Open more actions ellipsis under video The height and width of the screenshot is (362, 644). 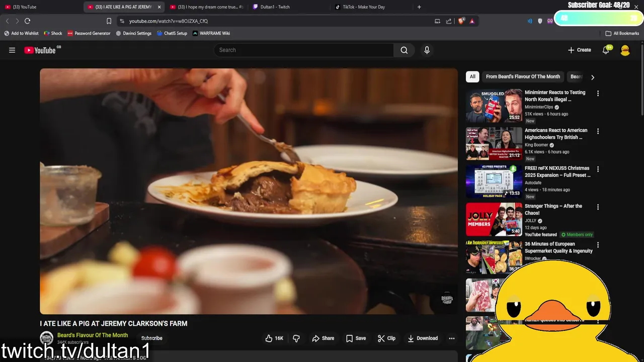pyautogui.click(x=451, y=338)
